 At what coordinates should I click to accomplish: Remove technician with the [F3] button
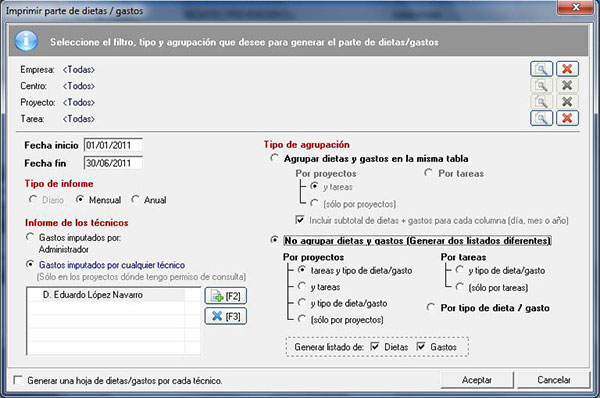pos(225,316)
